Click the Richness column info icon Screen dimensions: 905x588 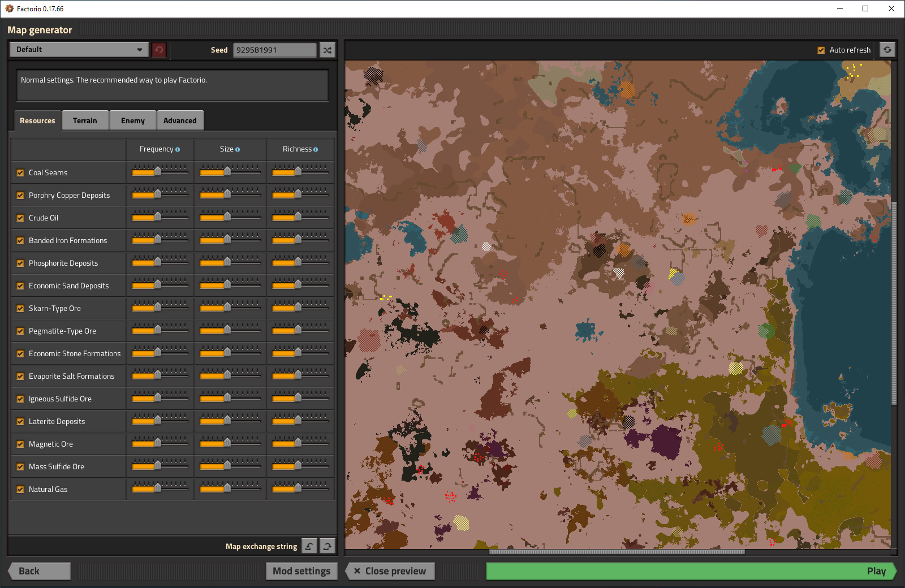[x=316, y=150]
